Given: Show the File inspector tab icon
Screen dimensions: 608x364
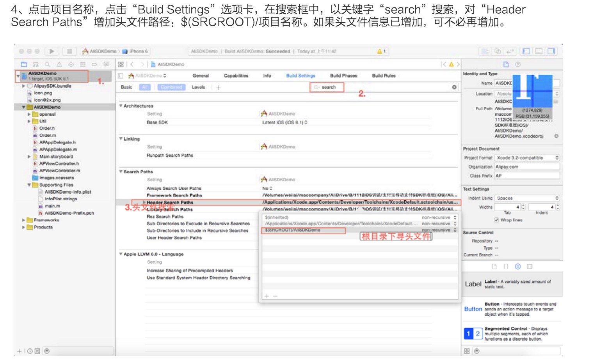Looking at the screenshot, I should tap(506, 64).
